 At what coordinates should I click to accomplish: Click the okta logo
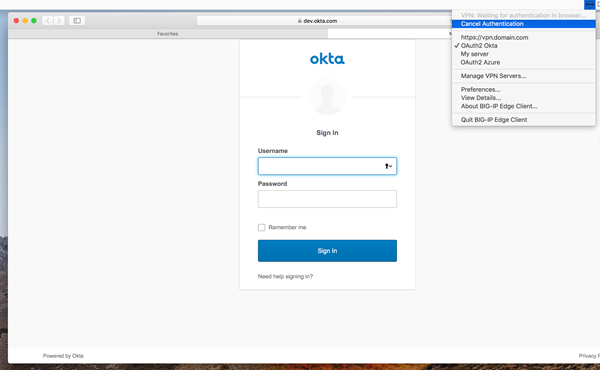327,59
